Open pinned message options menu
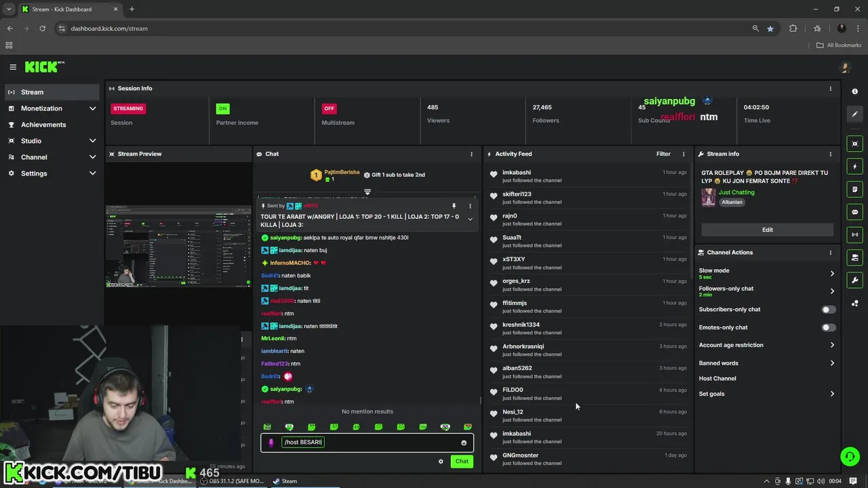Viewport: 868px width, 488px height. (470, 206)
